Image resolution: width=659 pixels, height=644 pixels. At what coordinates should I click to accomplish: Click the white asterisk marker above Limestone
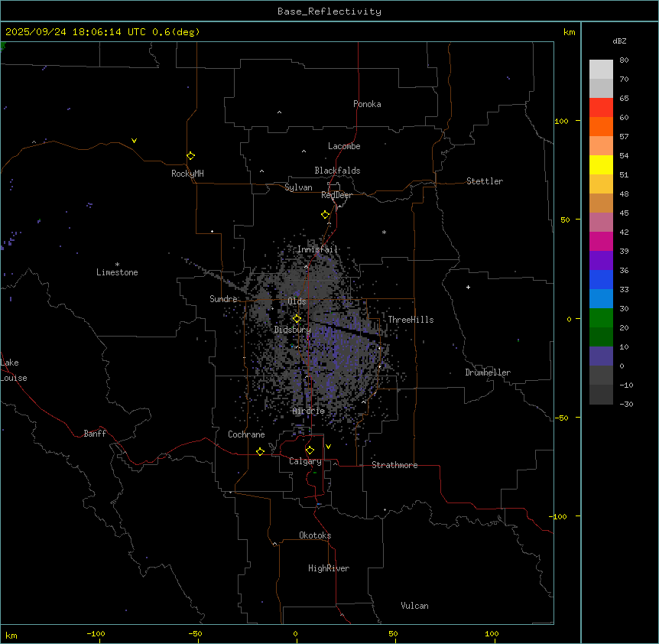pyautogui.click(x=117, y=263)
